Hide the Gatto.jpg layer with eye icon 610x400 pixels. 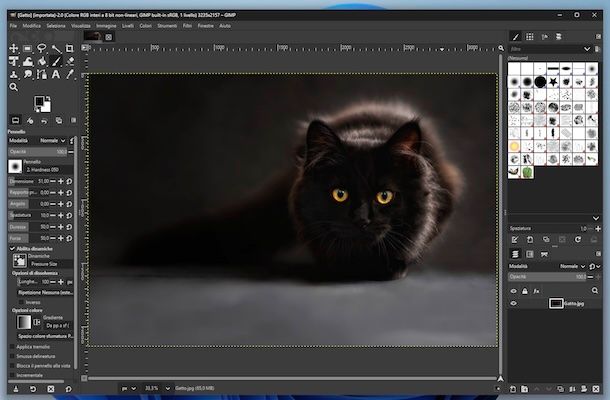(514, 303)
